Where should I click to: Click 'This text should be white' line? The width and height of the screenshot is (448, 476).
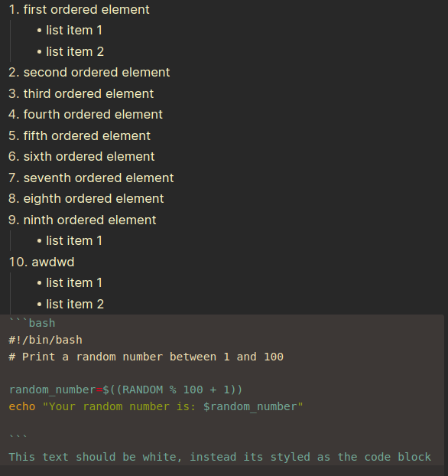point(220,457)
